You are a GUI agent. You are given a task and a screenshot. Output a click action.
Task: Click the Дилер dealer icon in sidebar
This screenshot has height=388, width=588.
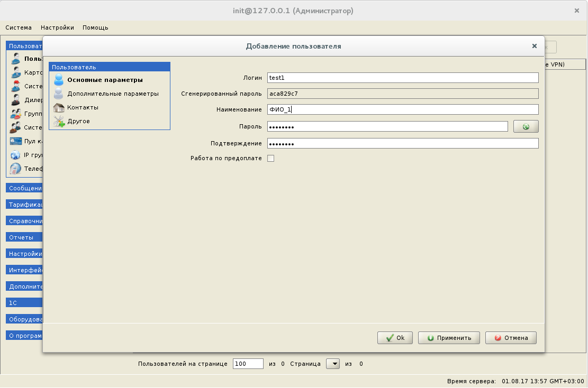[x=16, y=100]
